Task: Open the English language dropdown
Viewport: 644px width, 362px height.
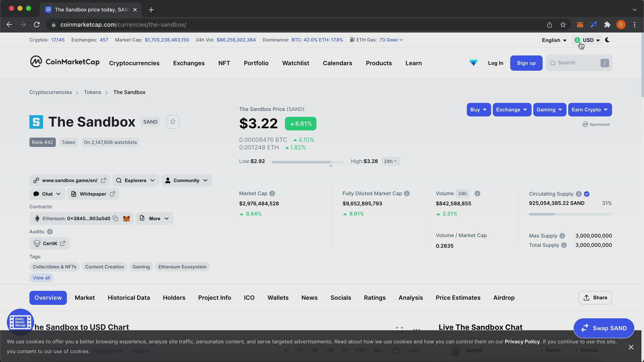Action: coord(554,40)
